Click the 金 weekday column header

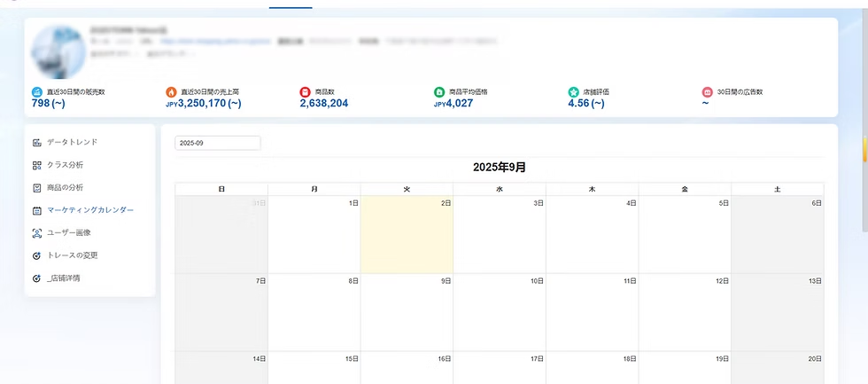pyautogui.click(x=686, y=189)
